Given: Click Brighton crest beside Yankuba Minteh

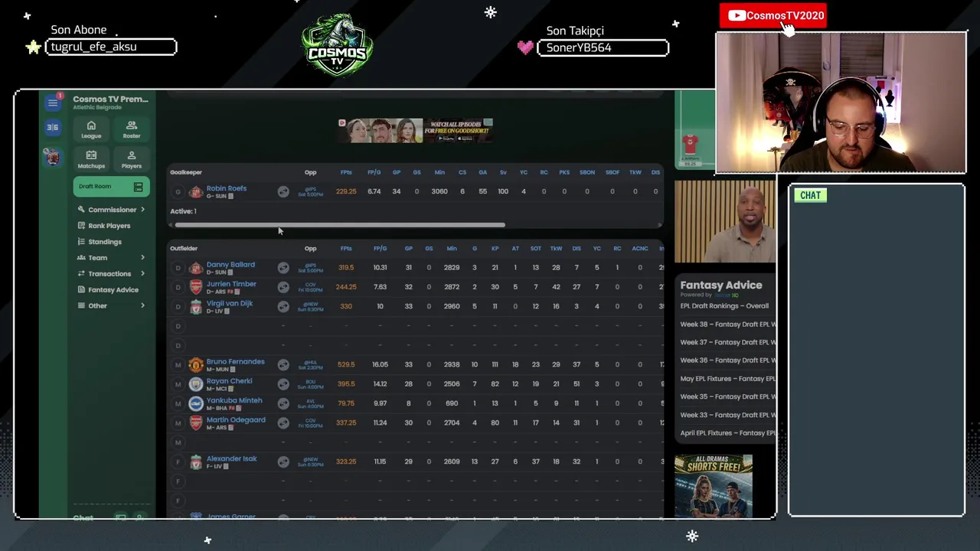Looking at the screenshot, I should (x=196, y=403).
